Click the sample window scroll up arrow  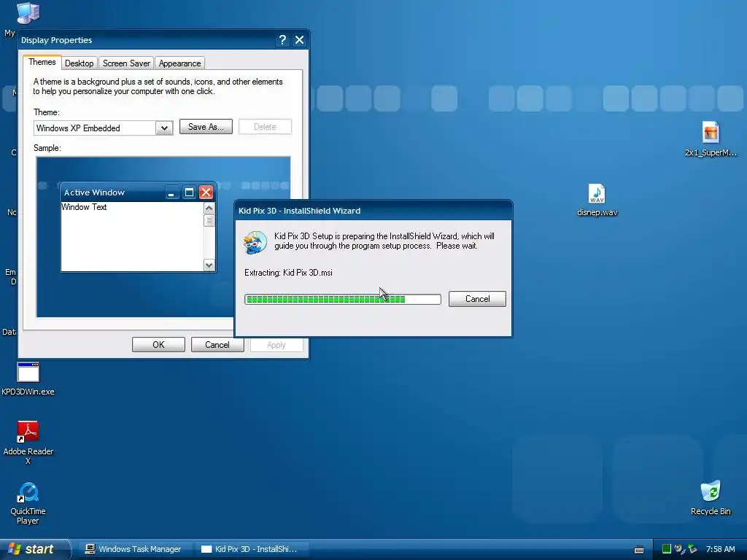tap(209, 208)
